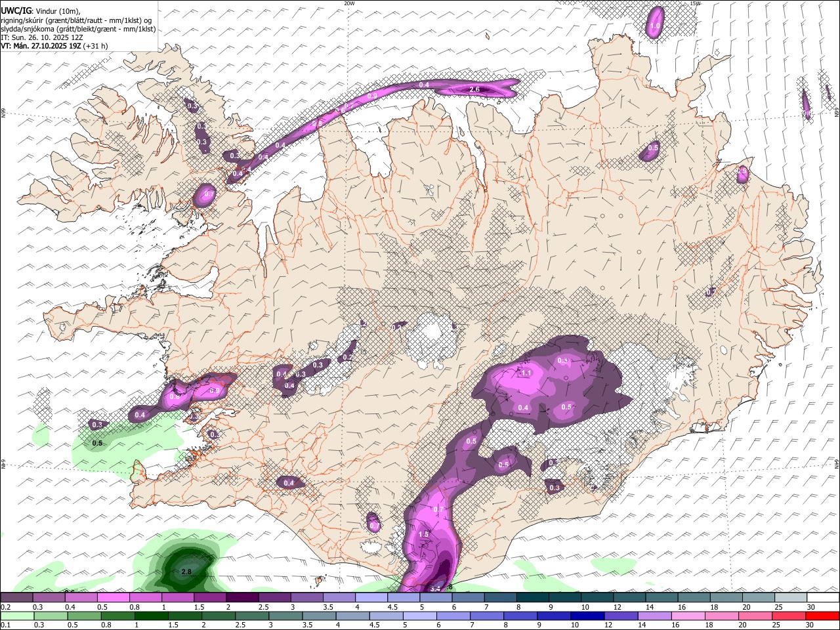Pick the bright pink 0.5 mm snow-scale swatch

(113, 598)
